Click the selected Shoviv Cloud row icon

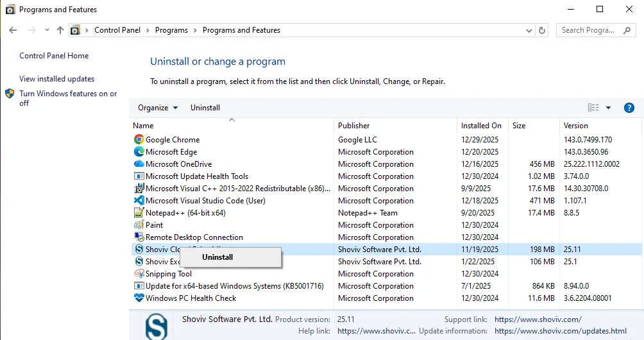point(139,250)
